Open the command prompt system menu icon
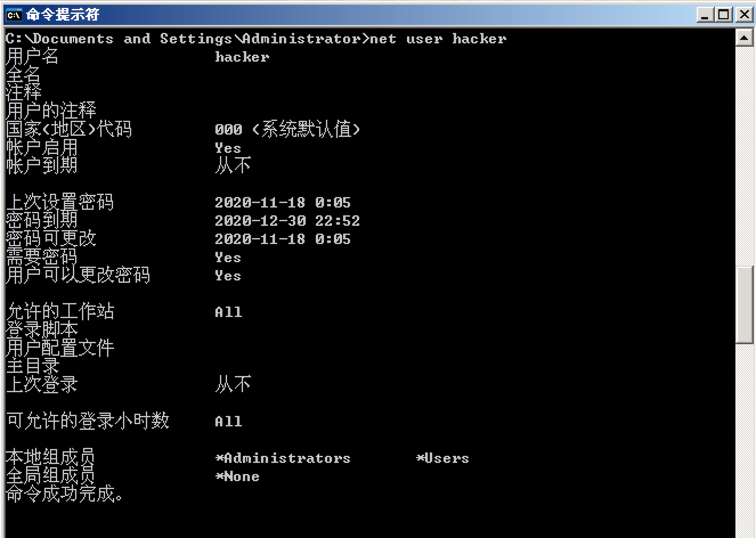Screen dimensions: 756x538 click(13, 14)
